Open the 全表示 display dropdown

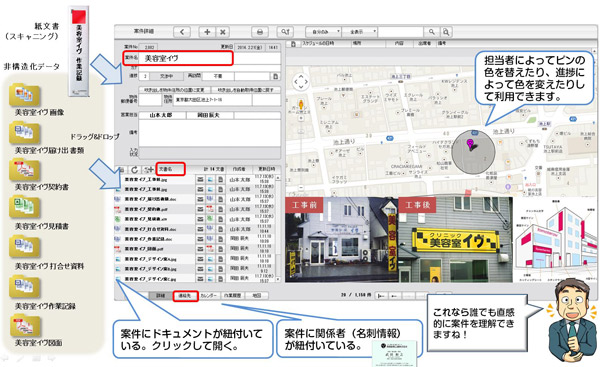[x=359, y=32]
